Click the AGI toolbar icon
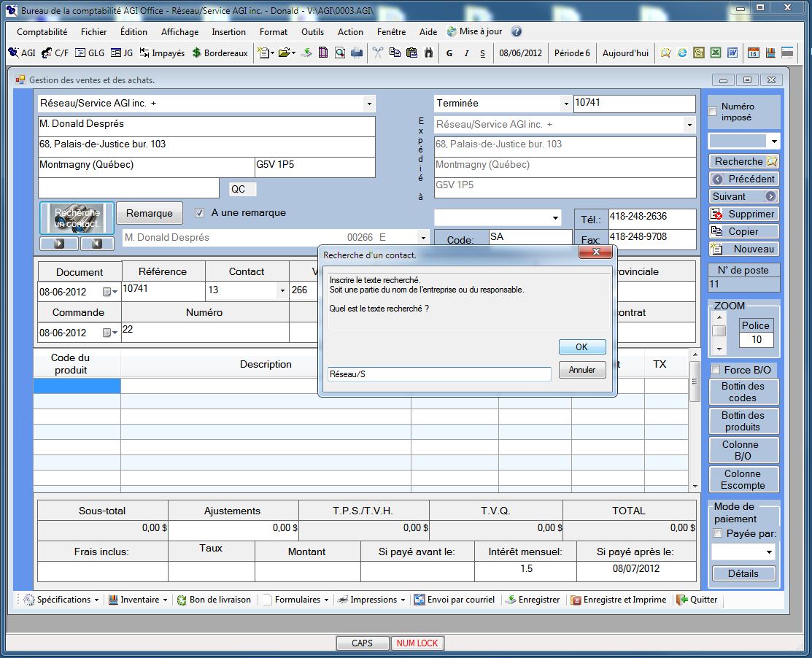This screenshot has width=812, height=658. click(22, 53)
